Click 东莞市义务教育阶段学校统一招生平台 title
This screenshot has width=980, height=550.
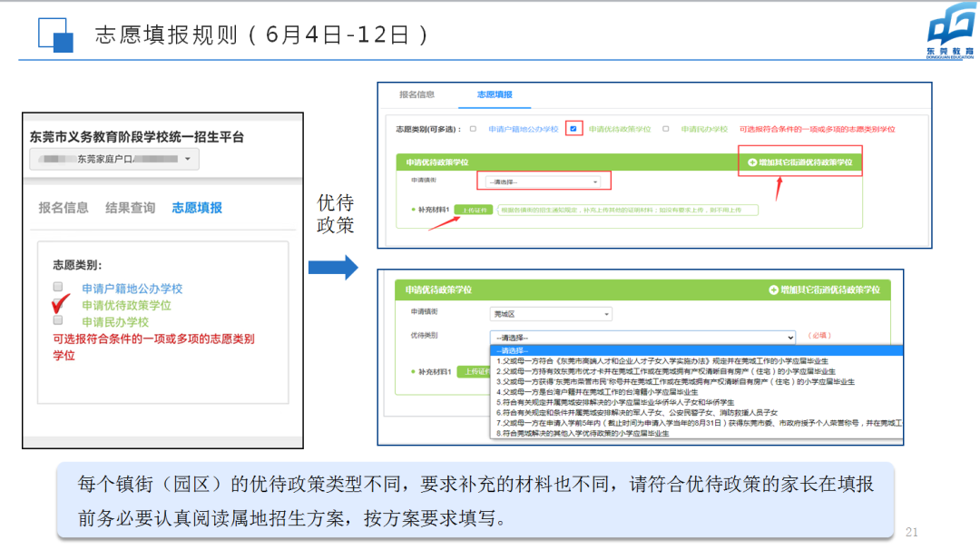[x=137, y=137]
